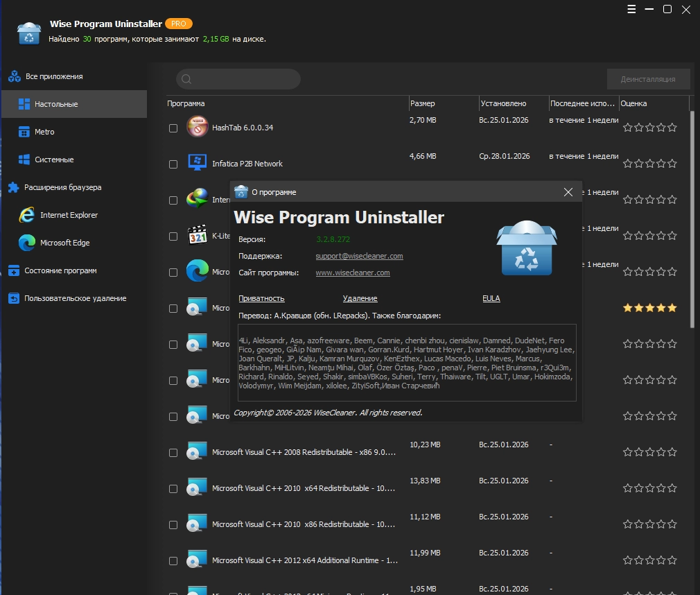Click the K-Lite codec pack icon

[x=198, y=234]
